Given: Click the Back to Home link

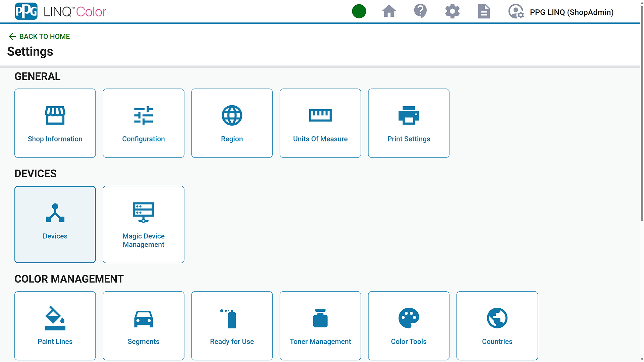Looking at the screenshot, I should (39, 36).
